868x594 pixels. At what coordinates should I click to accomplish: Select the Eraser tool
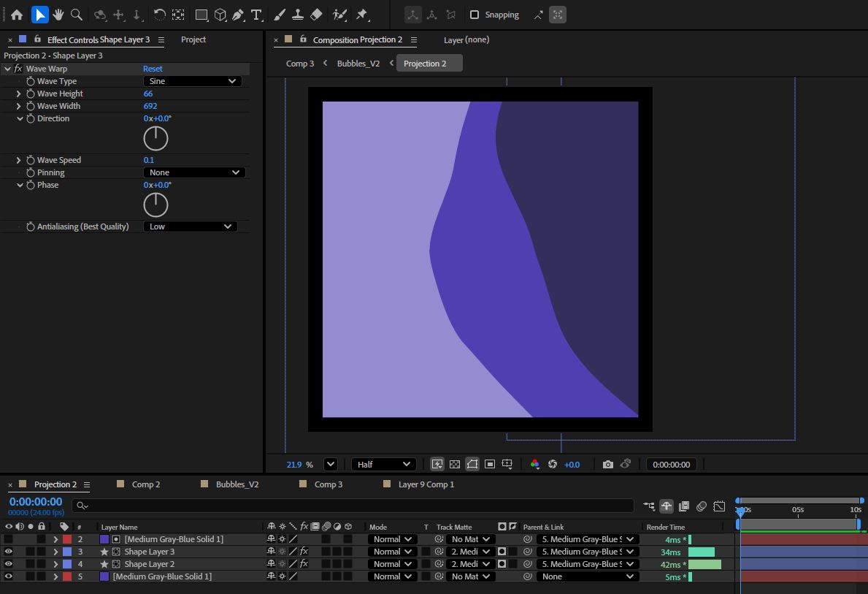[x=316, y=15]
